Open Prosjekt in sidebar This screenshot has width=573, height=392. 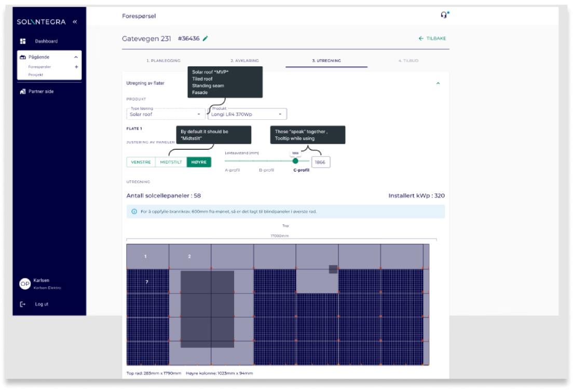(36, 75)
